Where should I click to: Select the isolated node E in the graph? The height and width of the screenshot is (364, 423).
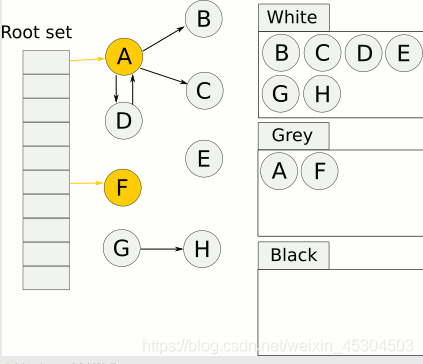point(204,159)
